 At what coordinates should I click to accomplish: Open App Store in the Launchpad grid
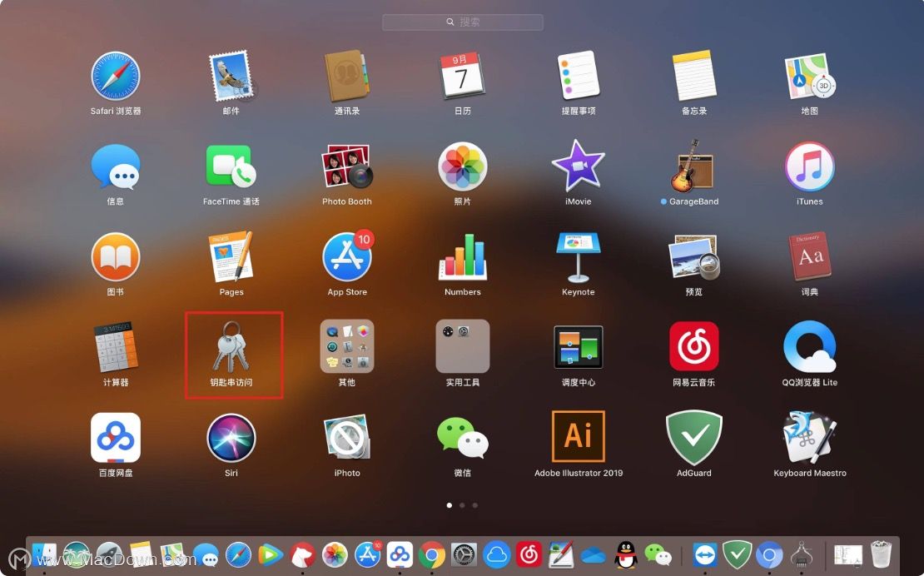click(347, 257)
